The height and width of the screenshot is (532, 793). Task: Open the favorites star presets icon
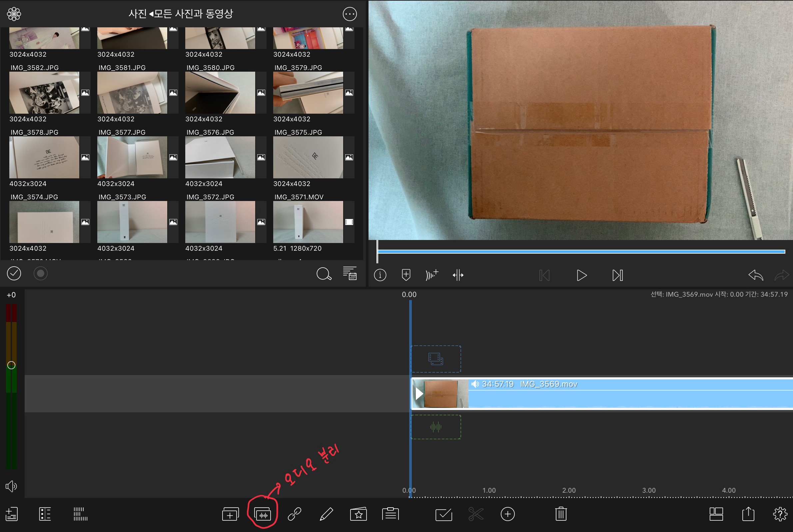[359, 514]
